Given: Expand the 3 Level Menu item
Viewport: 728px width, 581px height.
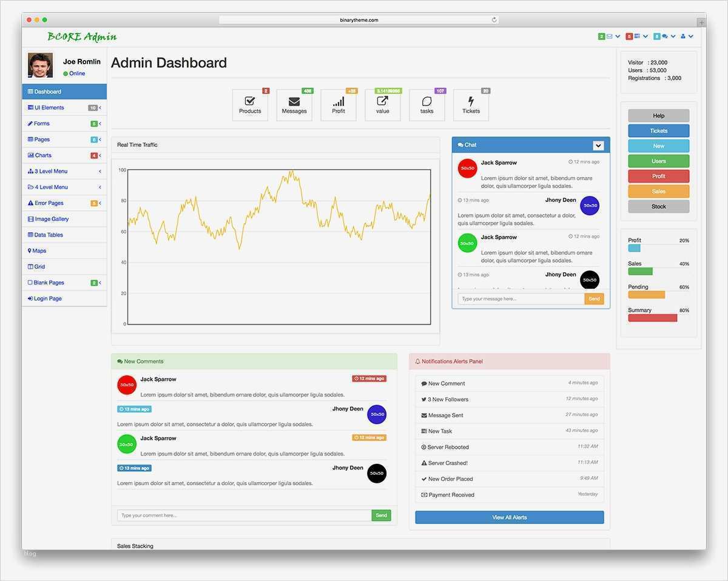Looking at the screenshot, I should (x=64, y=171).
